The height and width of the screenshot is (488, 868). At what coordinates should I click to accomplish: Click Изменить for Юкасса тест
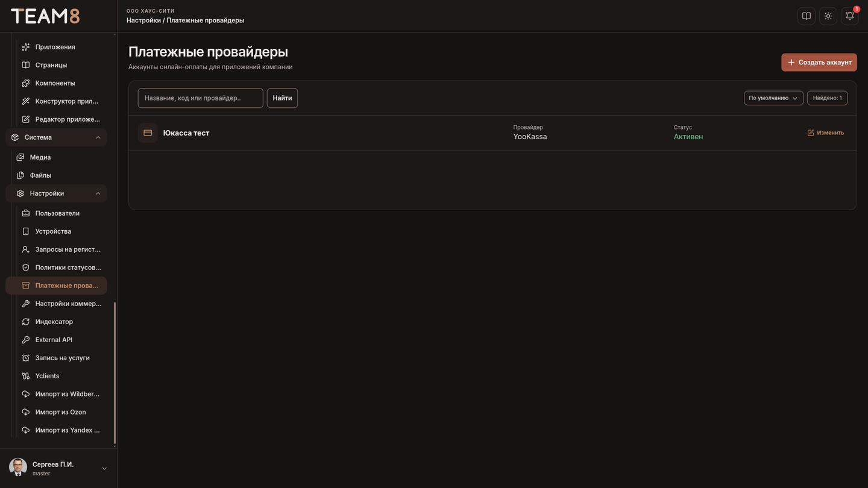[x=826, y=133]
